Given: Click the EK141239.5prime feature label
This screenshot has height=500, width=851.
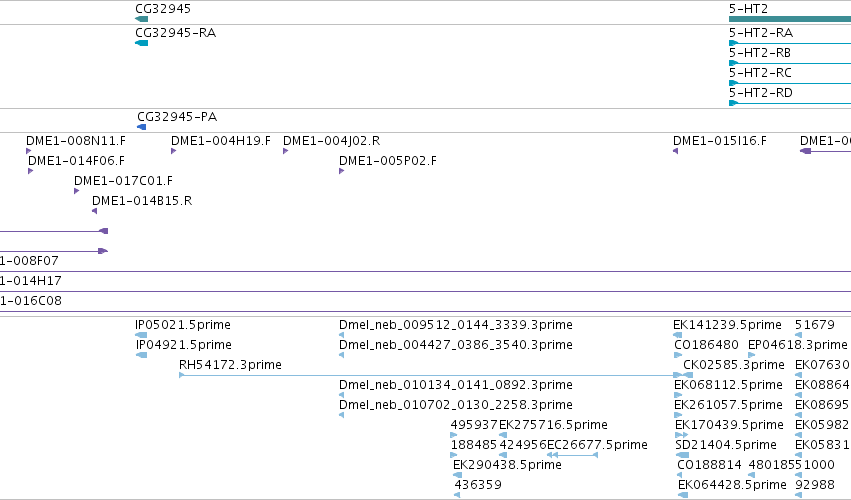Looking at the screenshot, I should tap(727, 325).
